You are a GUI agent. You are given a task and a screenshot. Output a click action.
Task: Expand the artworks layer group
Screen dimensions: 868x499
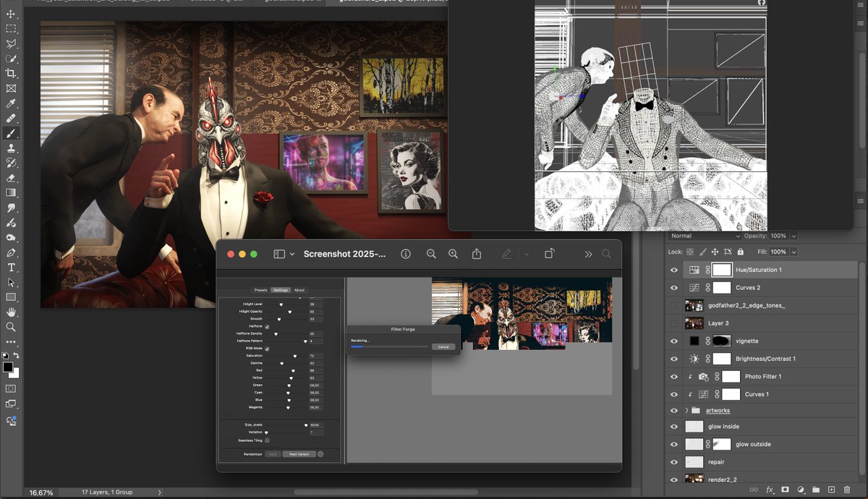pyautogui.click(x=686, y=410)
